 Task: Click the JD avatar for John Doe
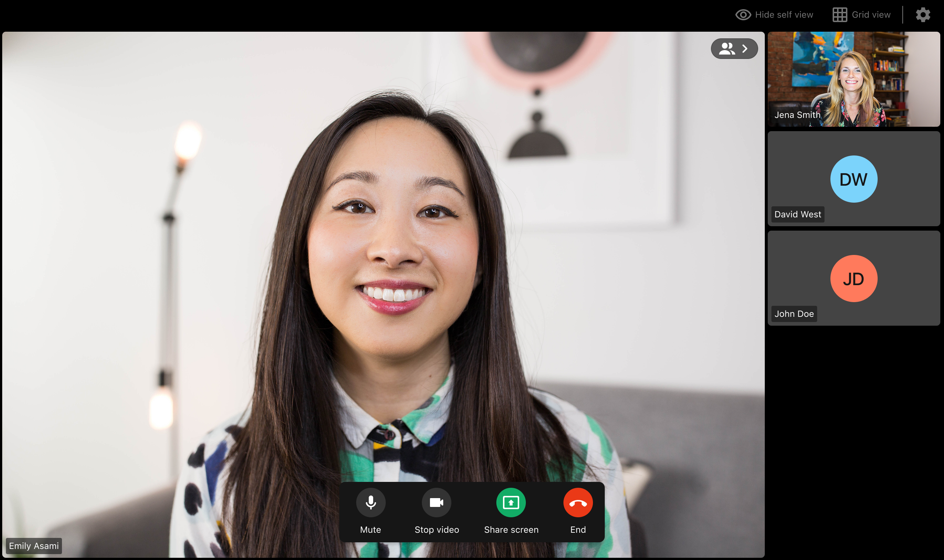[x=853, y=279]
